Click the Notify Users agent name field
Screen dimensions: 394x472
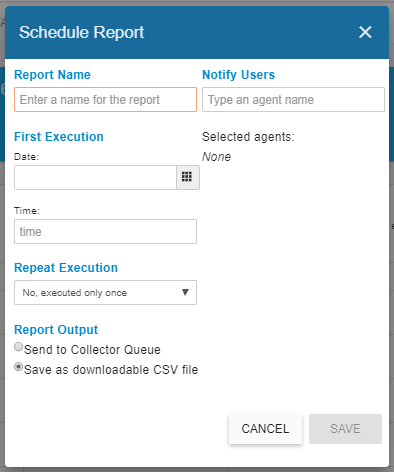[293, 99]
